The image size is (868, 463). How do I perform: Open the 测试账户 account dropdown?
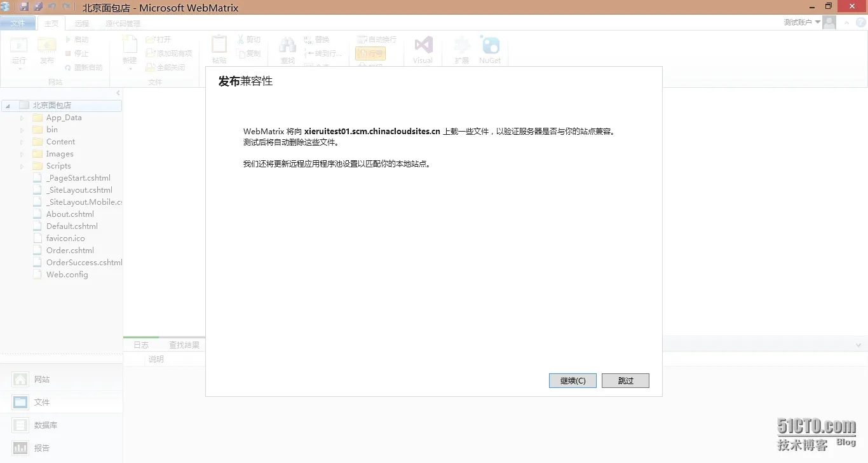click(802, 22)
